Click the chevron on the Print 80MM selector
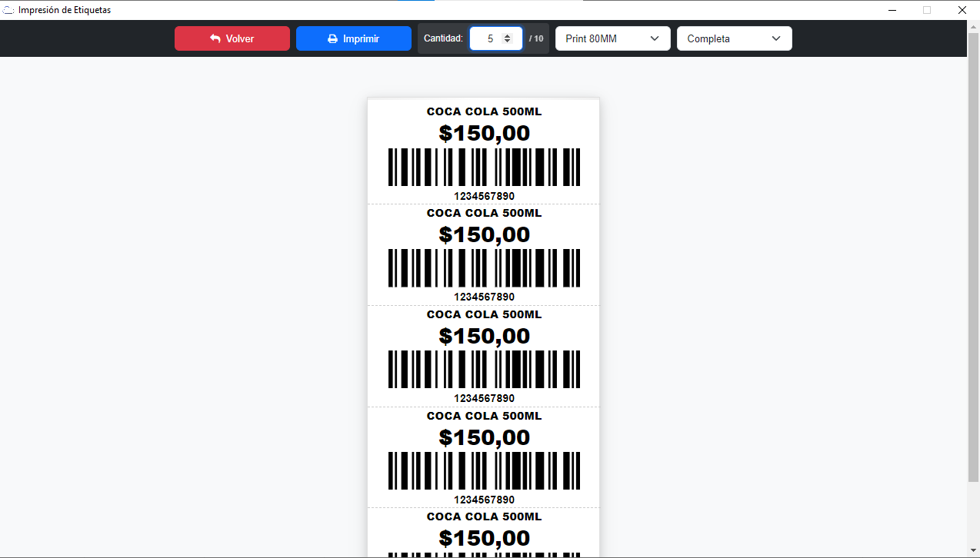The image size is (980, 558). point(655,38)
